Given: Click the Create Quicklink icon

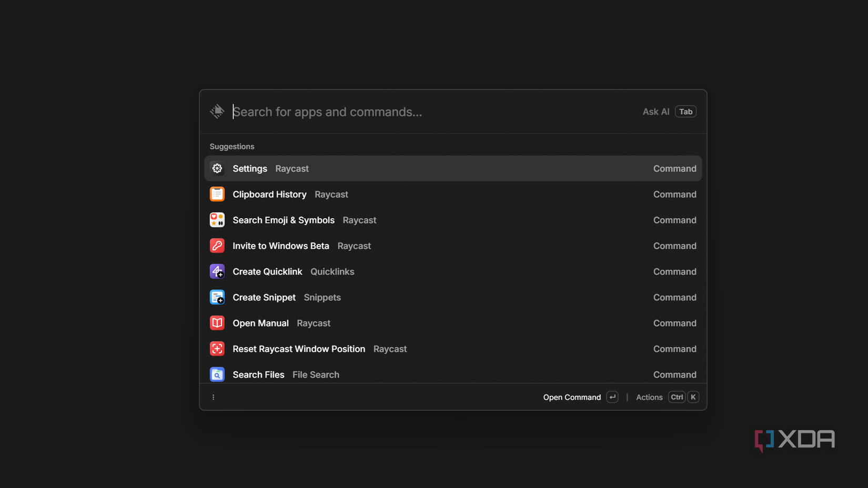Looking at the screenshot, I should pyautogui.click(x=217, y=271).
